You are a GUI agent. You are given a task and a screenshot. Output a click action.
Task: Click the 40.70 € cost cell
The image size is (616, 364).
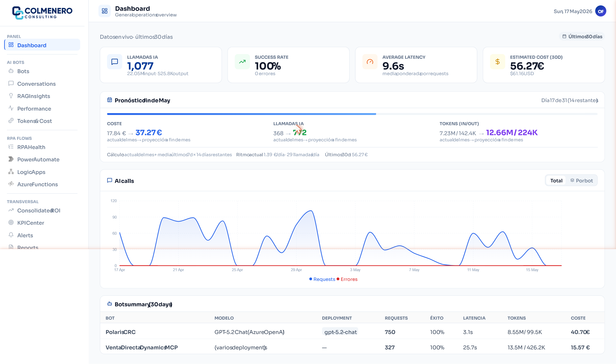click(580, 332)
